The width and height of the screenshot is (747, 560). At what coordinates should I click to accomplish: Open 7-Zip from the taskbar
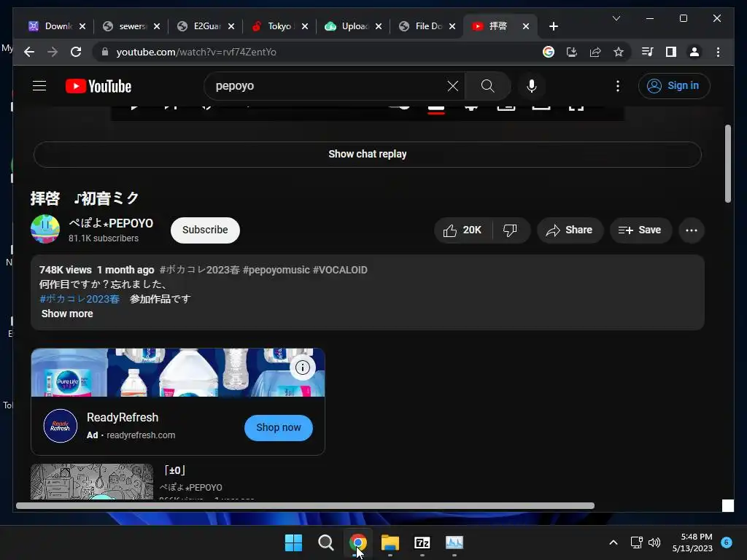point(422,542)
